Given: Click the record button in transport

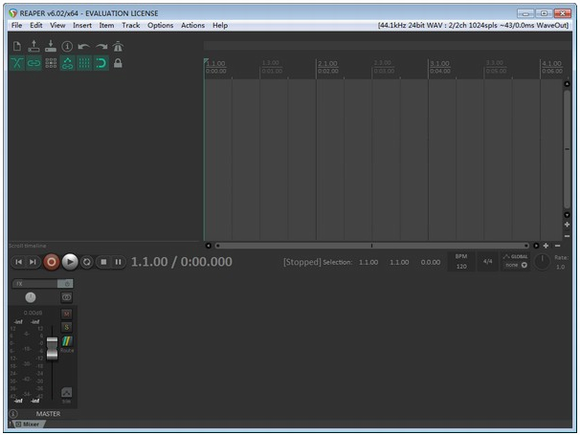Looking at the screenshot, I should [51, 262].
